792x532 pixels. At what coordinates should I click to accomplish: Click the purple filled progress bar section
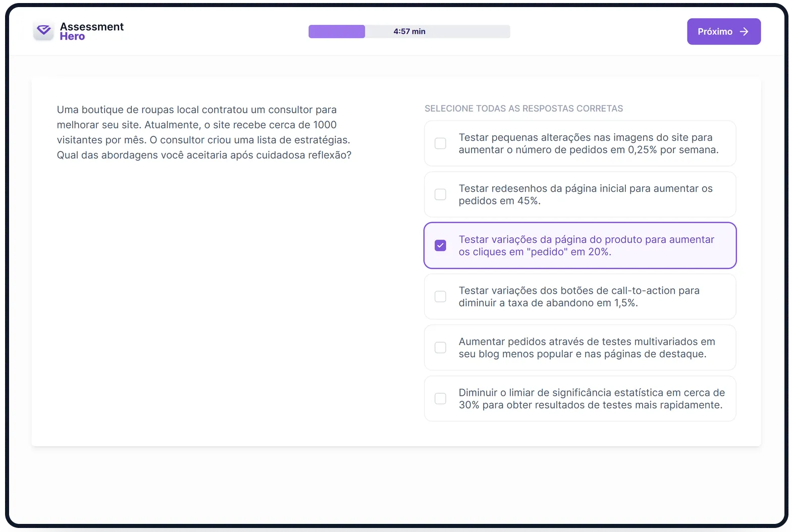[337, 32]
